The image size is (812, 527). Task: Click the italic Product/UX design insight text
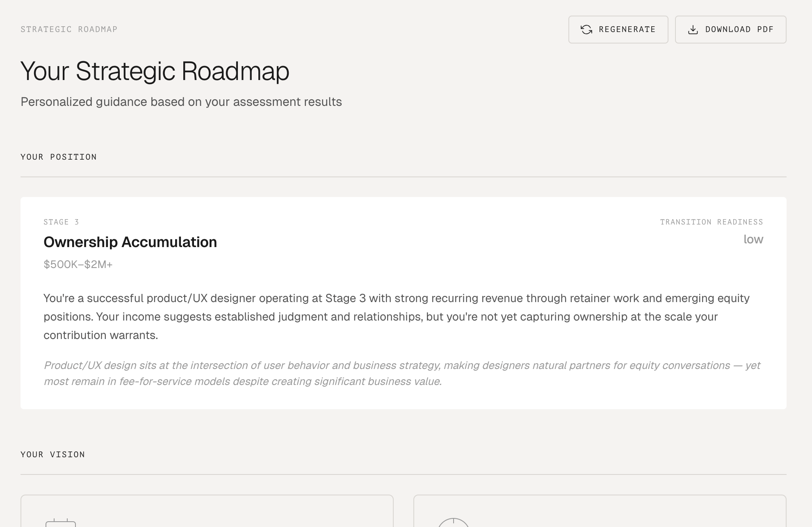click(402, 373)
